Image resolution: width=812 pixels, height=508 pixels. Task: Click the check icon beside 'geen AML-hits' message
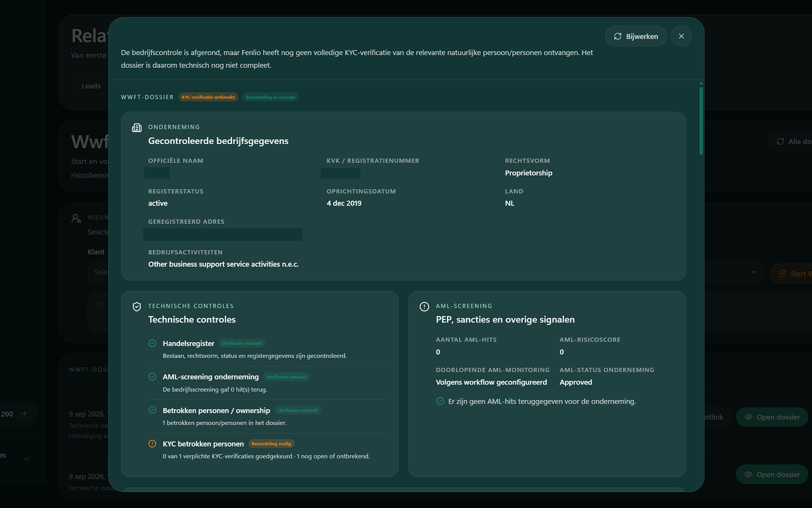coord(440,401)
